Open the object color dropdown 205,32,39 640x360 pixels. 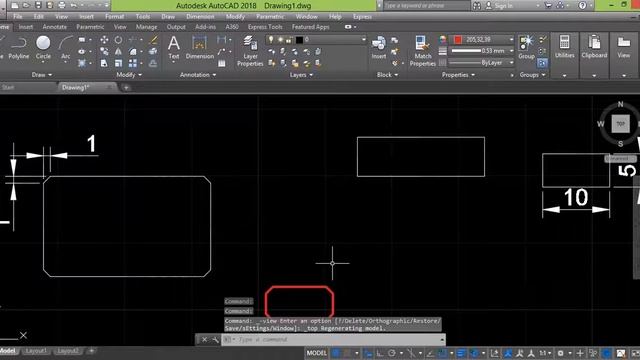tap(483, 40)
